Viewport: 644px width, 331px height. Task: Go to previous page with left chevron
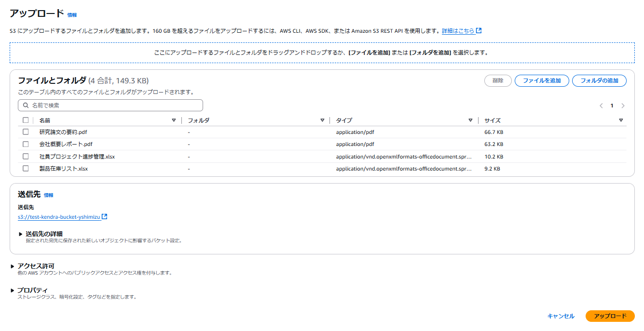point(601,106)
